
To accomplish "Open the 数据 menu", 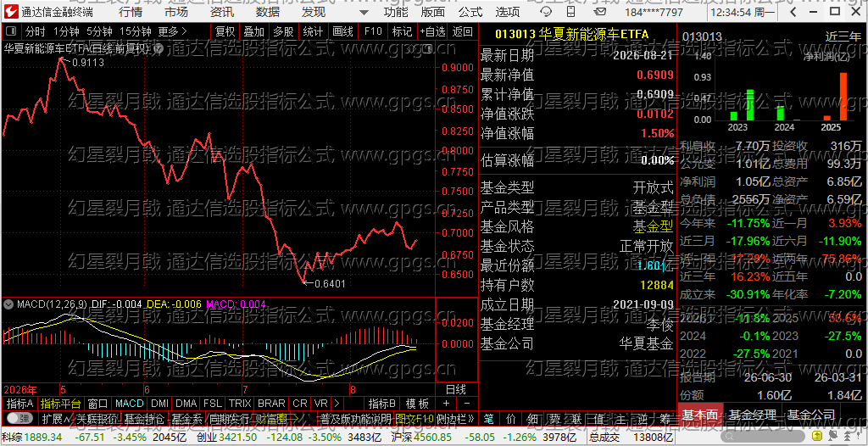I will coord(267,12).
